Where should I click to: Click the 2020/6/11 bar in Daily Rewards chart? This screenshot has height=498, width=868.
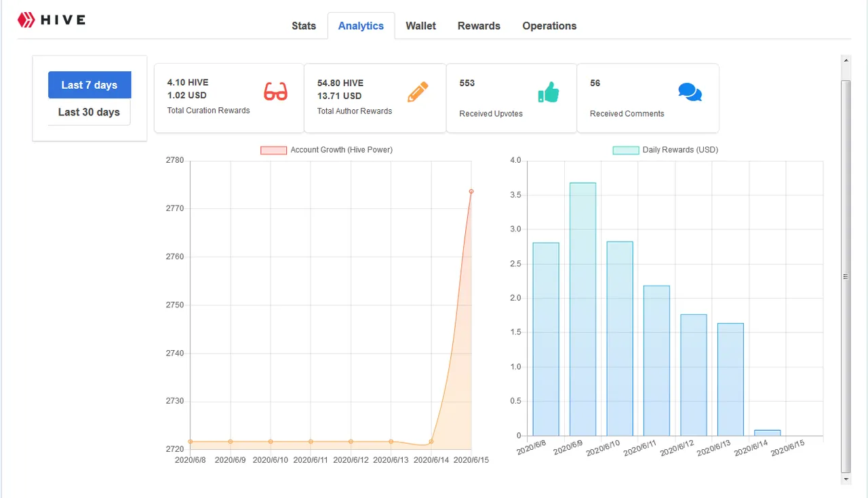[656, 361]
